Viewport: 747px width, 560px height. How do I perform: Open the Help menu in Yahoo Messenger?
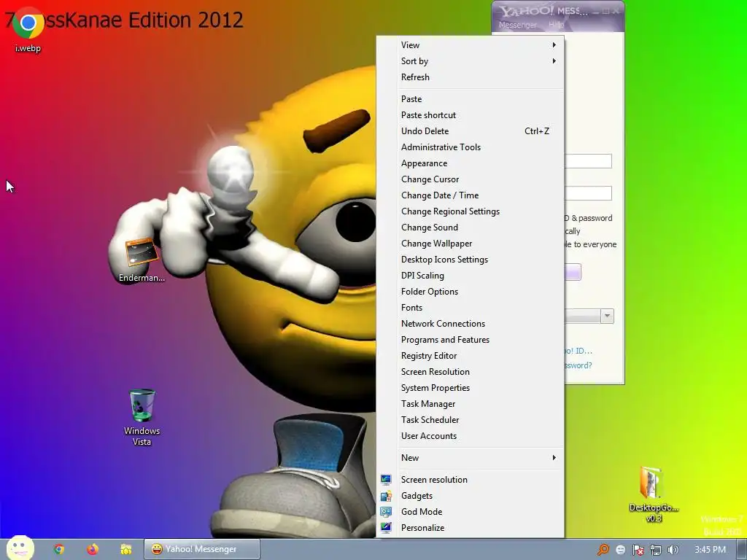tap(556, 25)
